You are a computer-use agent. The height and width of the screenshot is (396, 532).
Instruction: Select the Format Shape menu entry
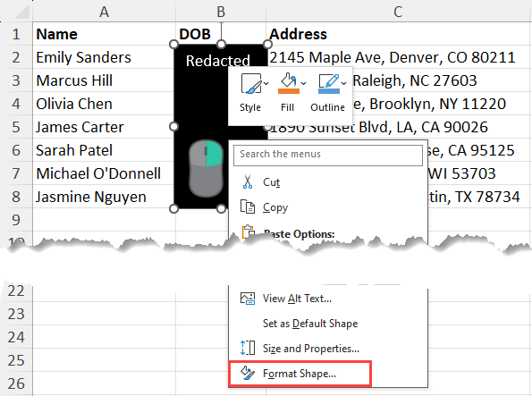pyautogui.click(x=300, y=374)
